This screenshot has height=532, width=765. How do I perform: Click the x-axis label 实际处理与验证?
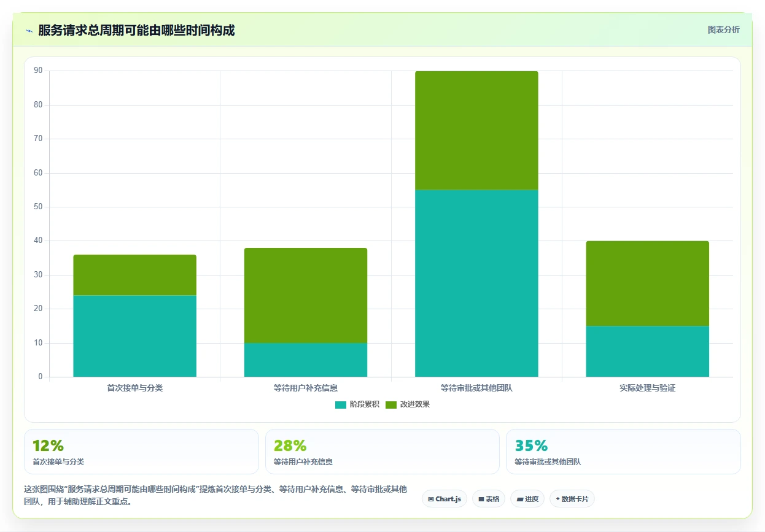pyautogui.click(x=647, y=388)
